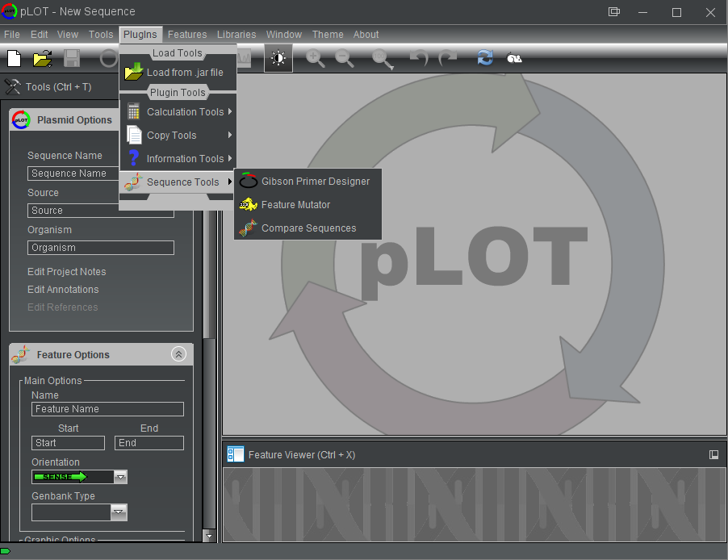Click the zoom in magnifier icon

pos(315,58)
